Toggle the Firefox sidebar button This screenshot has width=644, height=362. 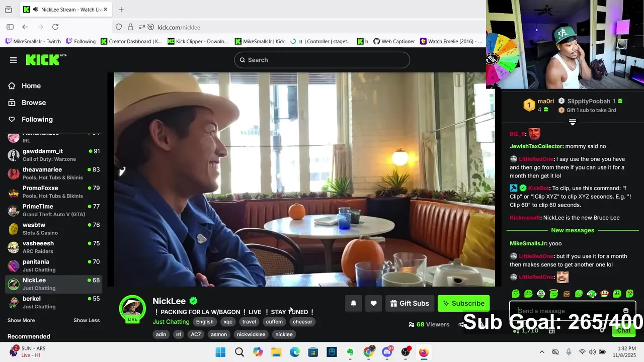(10, 27)
